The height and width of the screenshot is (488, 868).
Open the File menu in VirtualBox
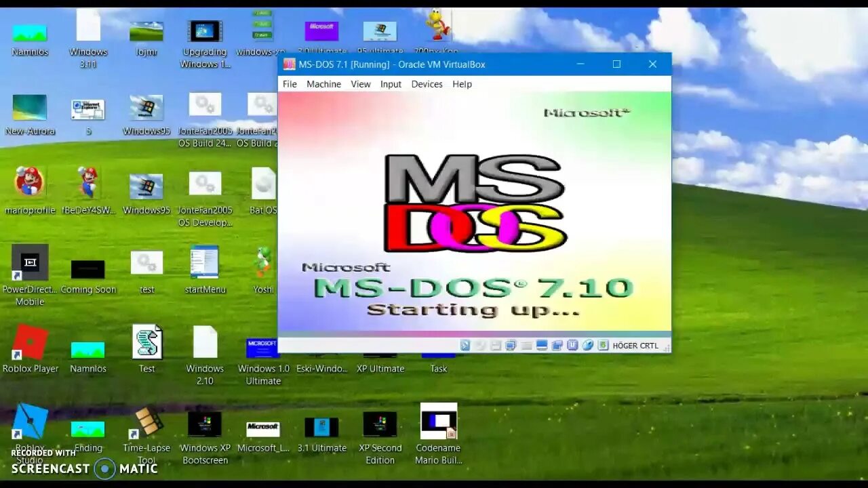[x=290, y=84]
